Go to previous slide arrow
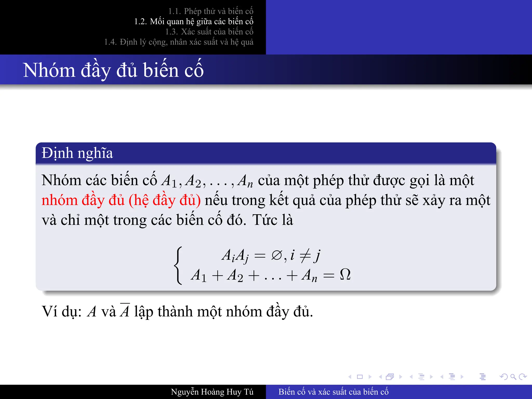Viewport: 532px width, 399px height. pos(350,377)
